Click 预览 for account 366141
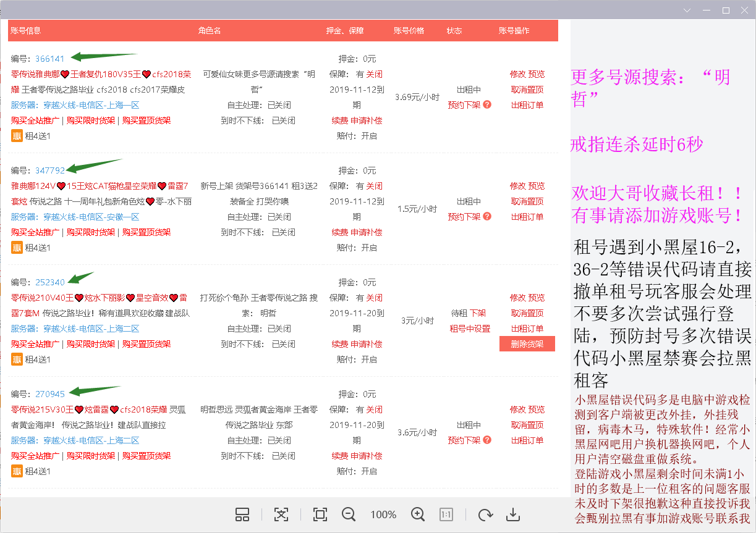This screenshot has height=533, width=756. (x=537, y=74)
